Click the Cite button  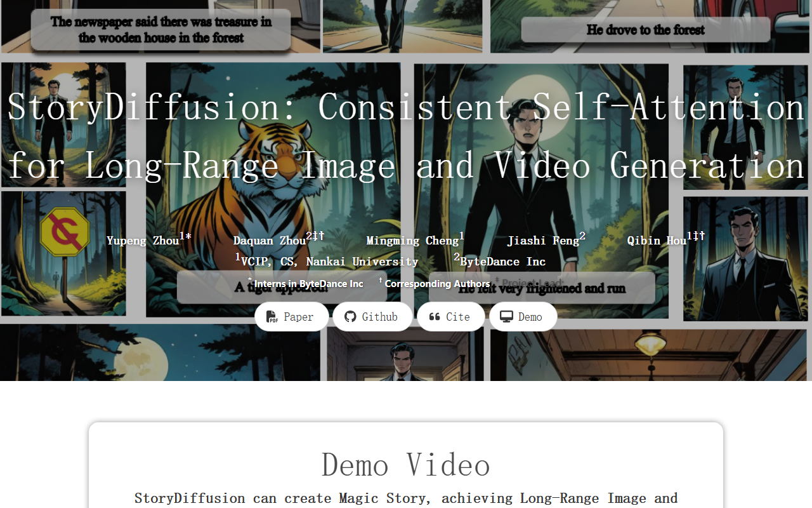451,317
